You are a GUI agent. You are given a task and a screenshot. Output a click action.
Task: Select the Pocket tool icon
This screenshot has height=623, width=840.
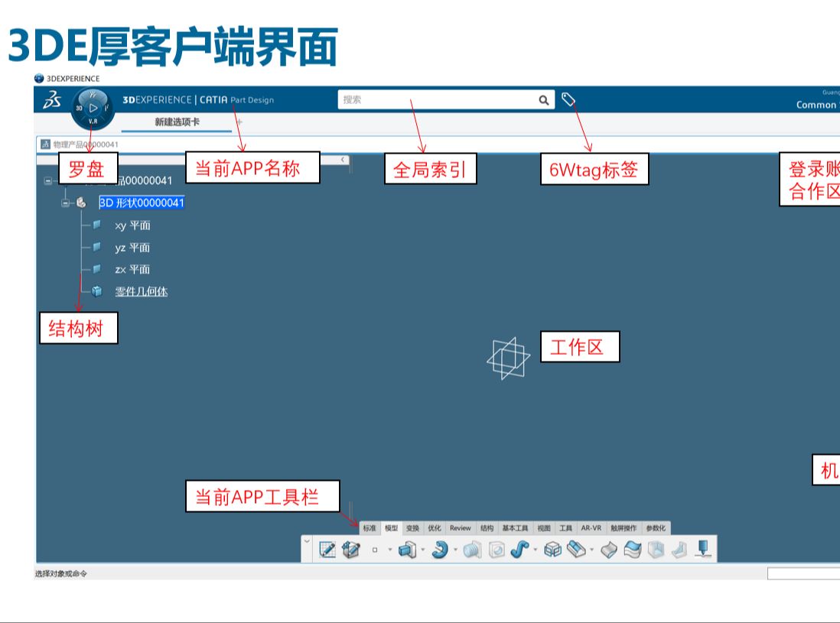(497, 550)
